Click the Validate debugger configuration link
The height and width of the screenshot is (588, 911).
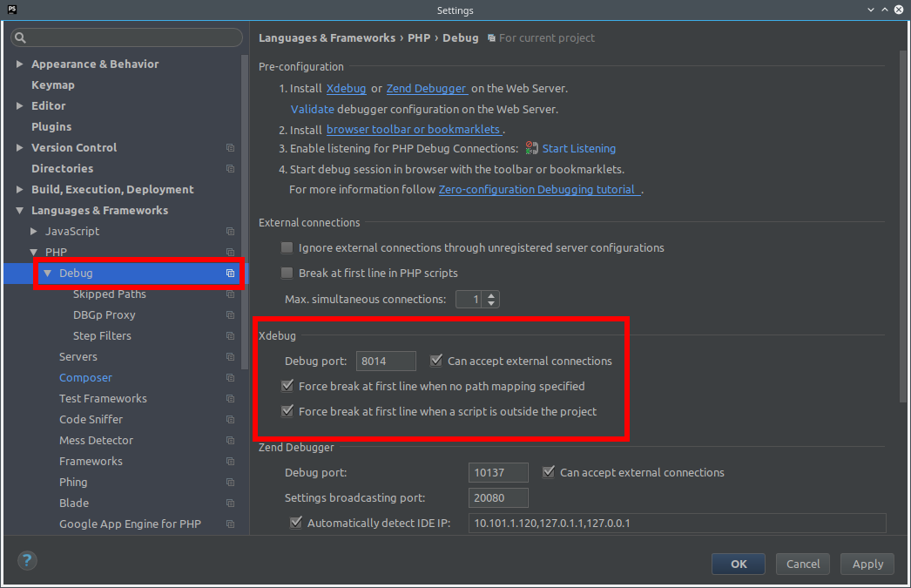click(x=312, y=109)
